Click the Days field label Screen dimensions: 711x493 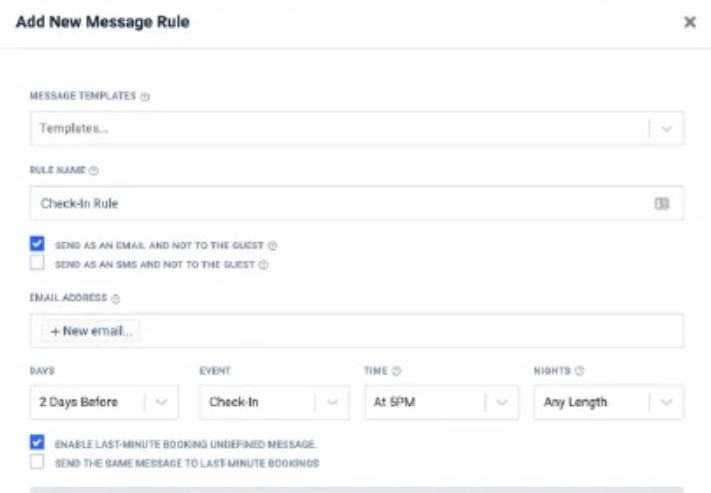42,371
